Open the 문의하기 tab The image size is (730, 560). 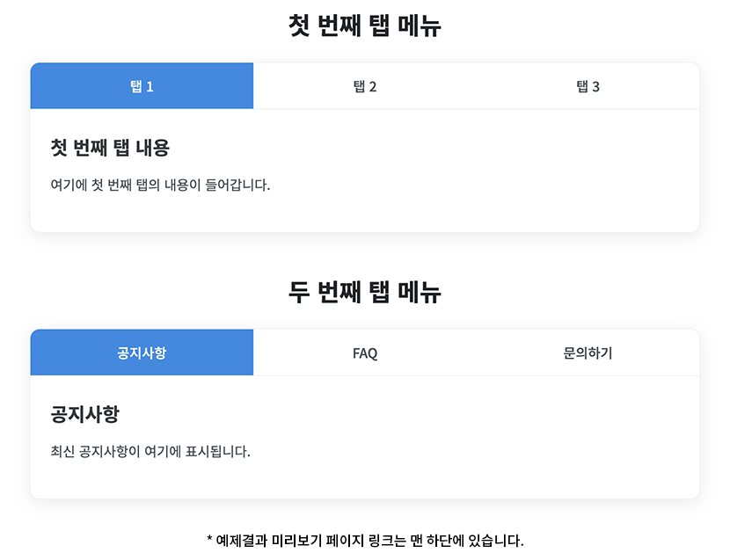588,353
